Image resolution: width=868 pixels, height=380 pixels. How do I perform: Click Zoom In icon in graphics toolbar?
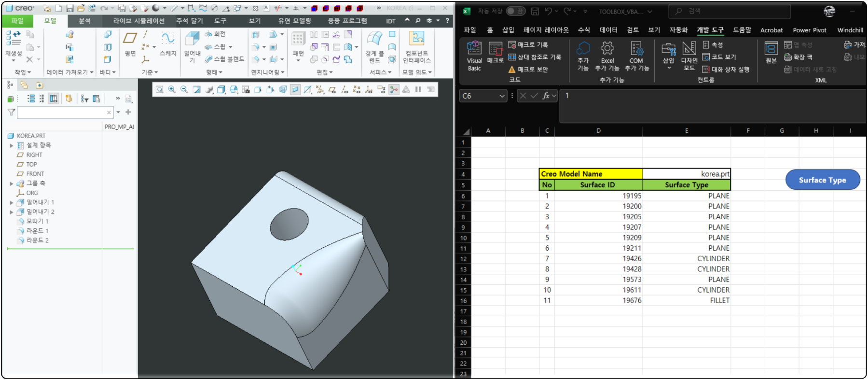(x=172, y=89)
